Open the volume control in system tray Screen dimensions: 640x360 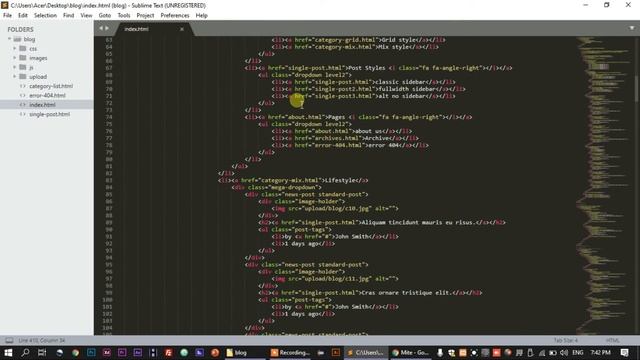tap(564, 352)
